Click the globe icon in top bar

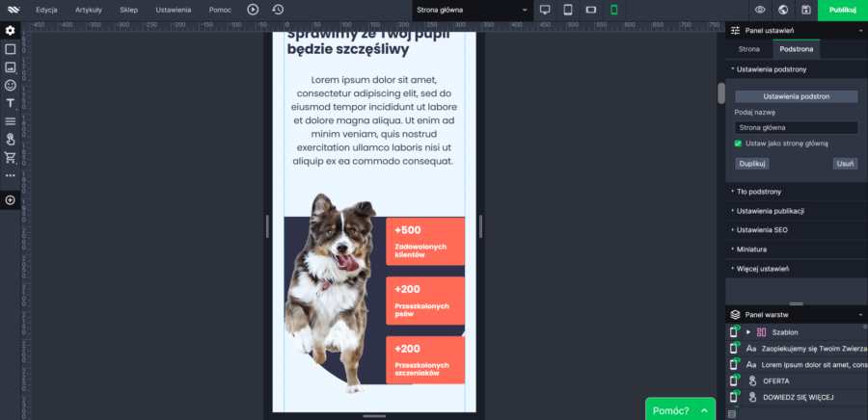point(783,10)
